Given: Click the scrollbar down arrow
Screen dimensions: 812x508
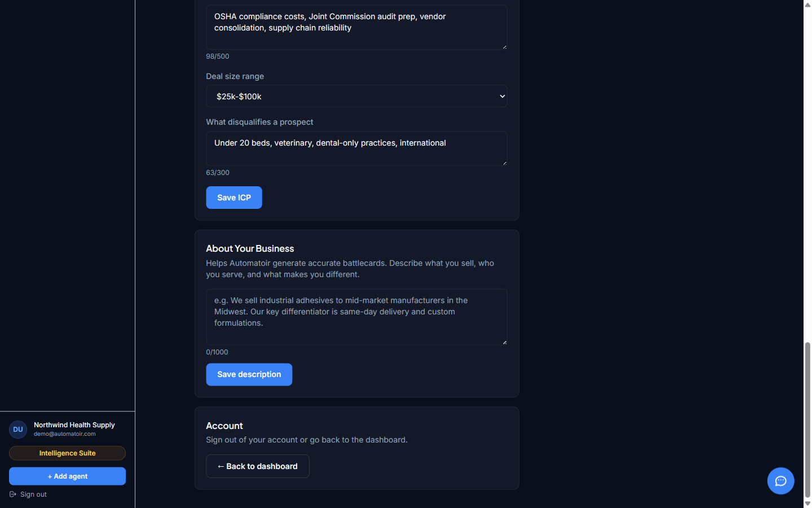Looking at the screenshot, I should (x=807, y=503).
